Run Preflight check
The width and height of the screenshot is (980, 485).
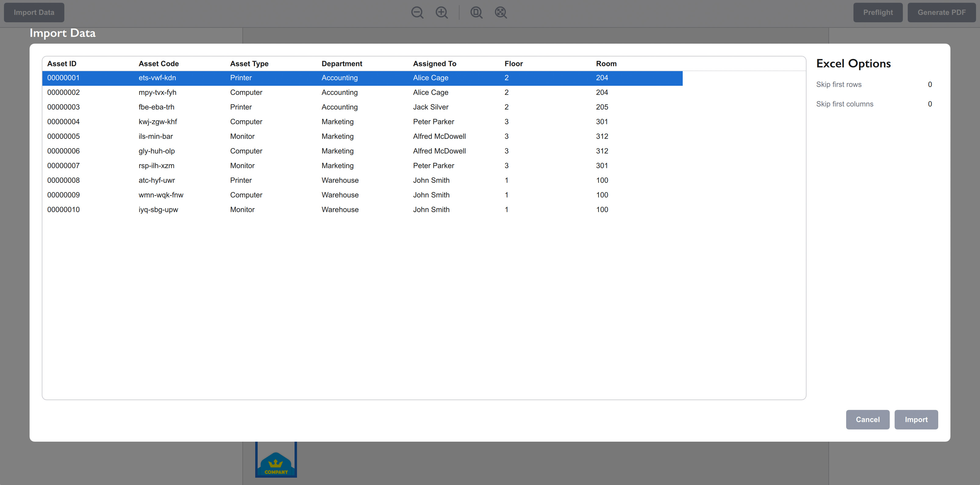pos(878,12)
